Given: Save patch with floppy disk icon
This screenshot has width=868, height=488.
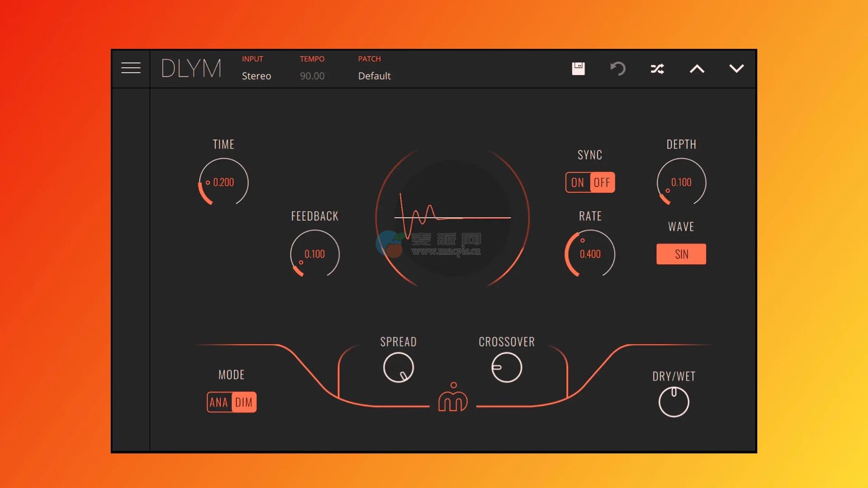Looking at the screenshot, I should pyautogui.click(x=578, y=69).
